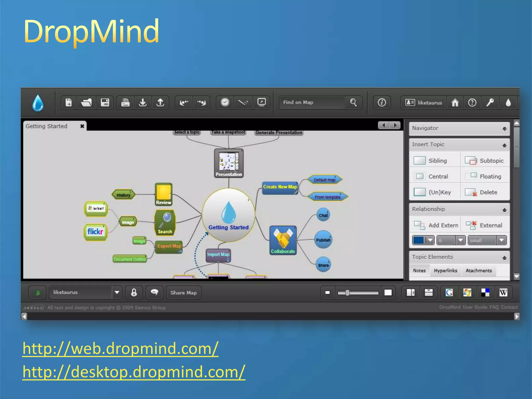This screenshot has height=399, width=532.
Task: Open a map with the folder icon
Action: pos(86,103)
